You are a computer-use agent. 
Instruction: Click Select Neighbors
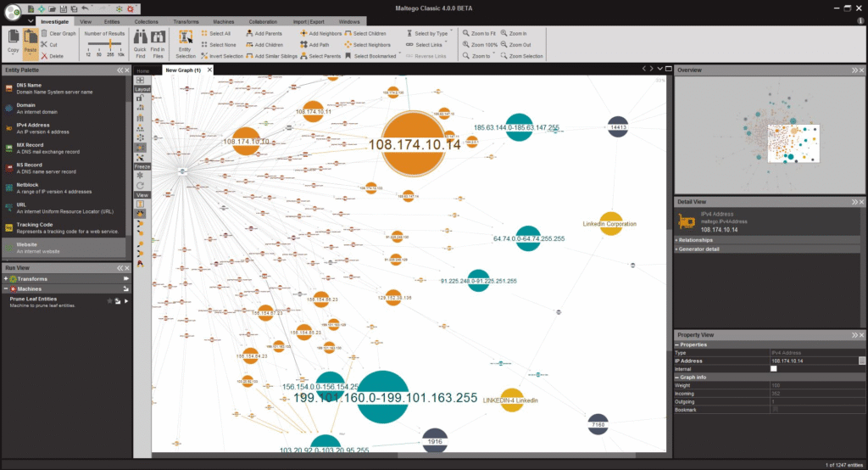[x=368, y=45]
